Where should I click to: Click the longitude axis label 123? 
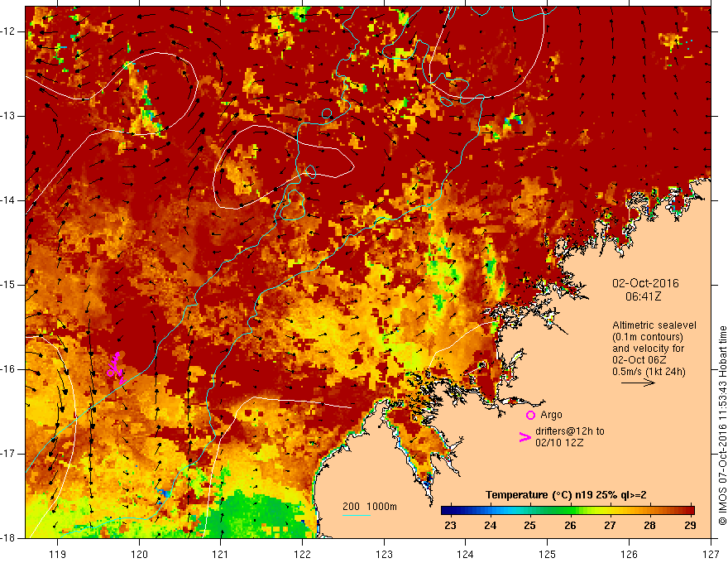pyautogui.click(x=384, y=554)
